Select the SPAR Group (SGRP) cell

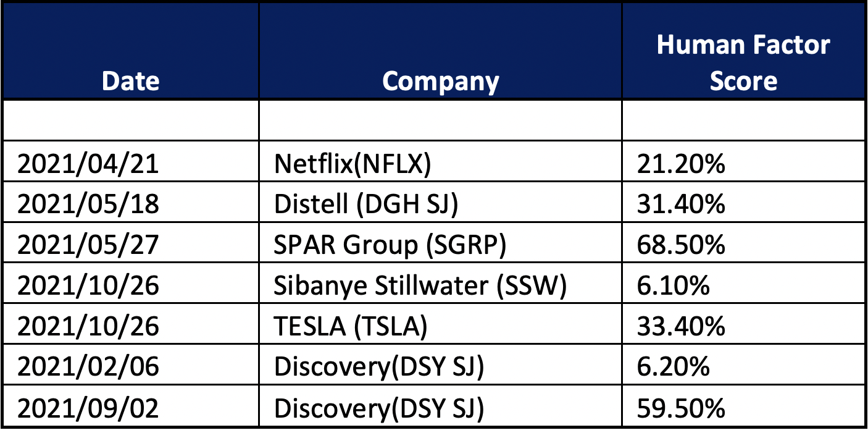click(x=390, y=245)
